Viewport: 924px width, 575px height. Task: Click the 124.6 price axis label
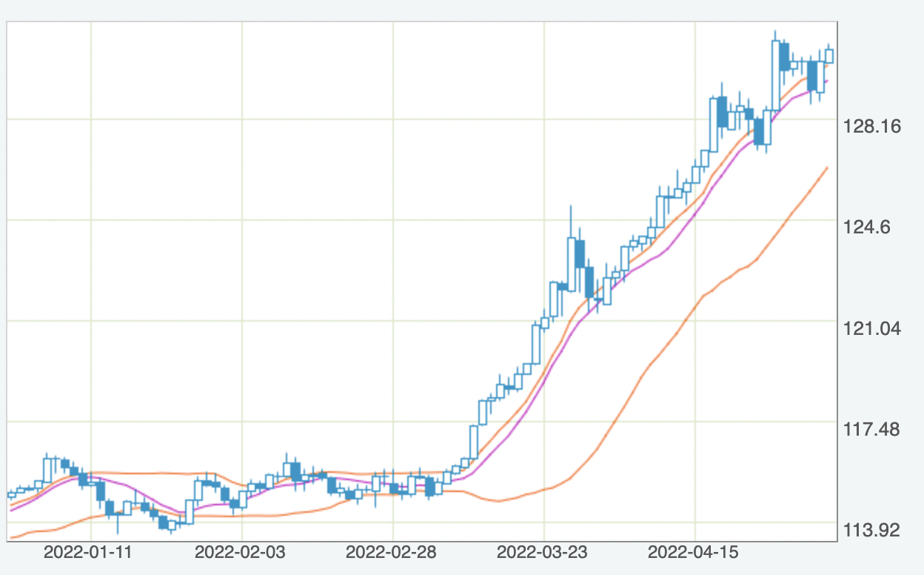(x=868, y=227)
